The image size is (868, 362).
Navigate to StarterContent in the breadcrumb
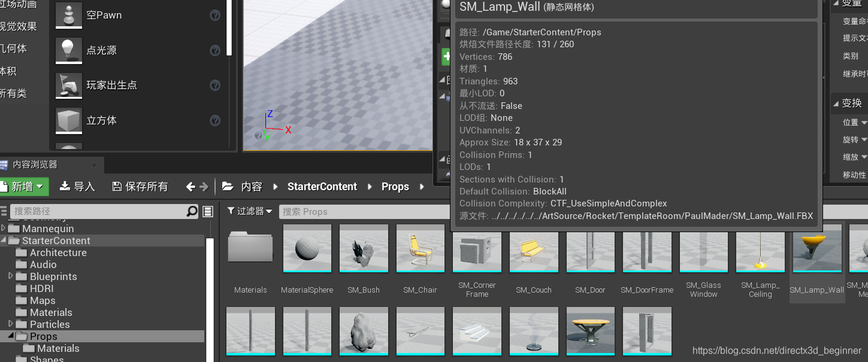click(322, 187)
